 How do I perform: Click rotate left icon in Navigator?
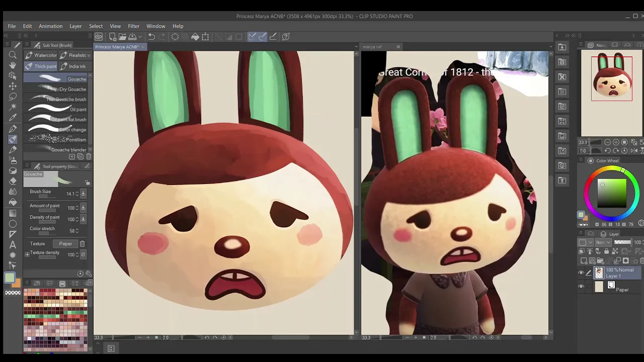tap(608, 151)
